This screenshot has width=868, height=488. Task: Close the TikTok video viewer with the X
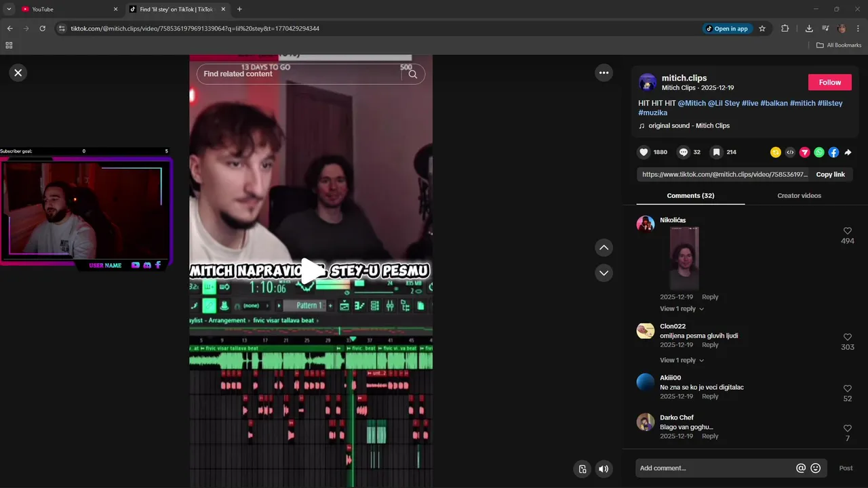pyautogui.click(x=18, y=73)
